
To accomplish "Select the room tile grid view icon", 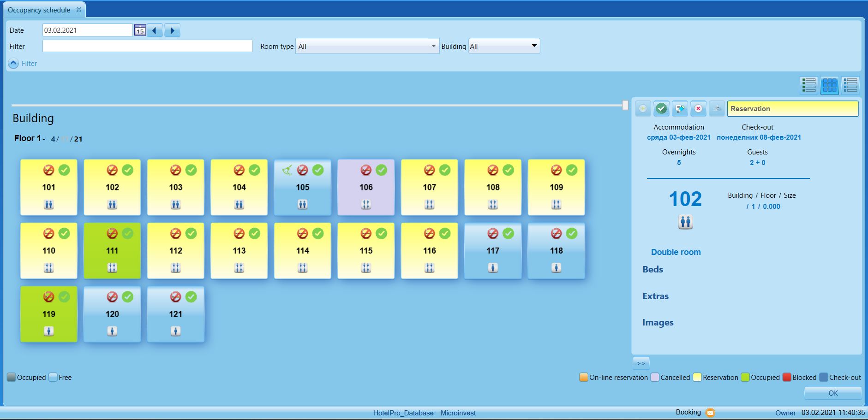I will [x=830, y=85].
